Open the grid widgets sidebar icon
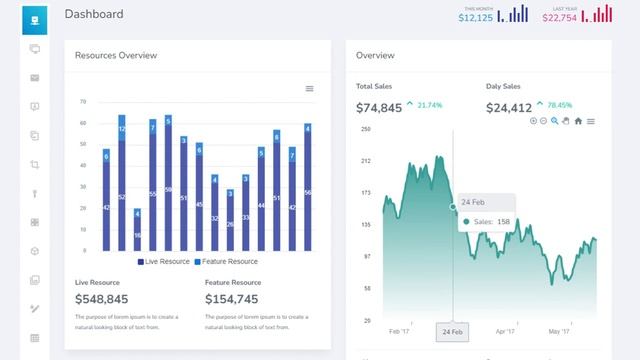 point(35,222)
